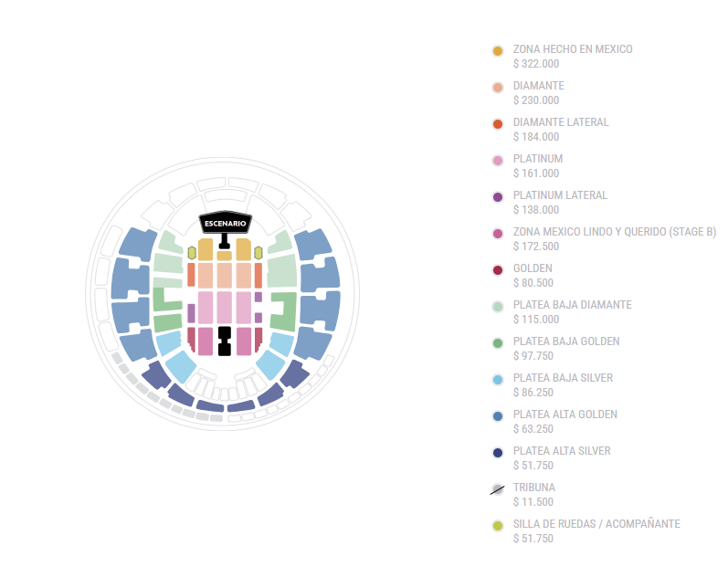The width and height of the screenshot is (728, 567).
Task: Click the SILLA DE RUEDAS olive dot
Action: click(498, 526)
